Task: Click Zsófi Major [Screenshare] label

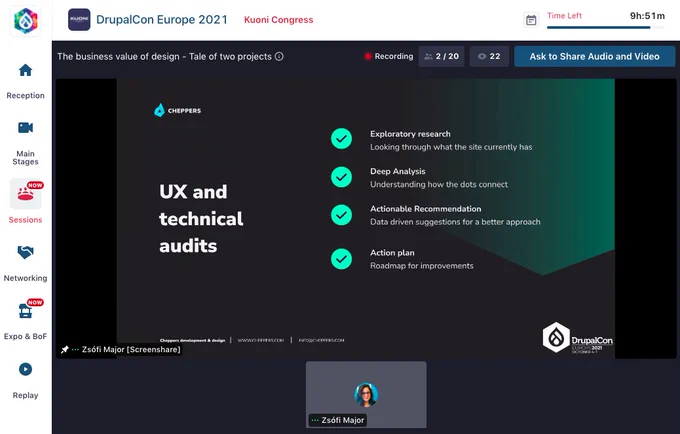Action: [131, 349]
